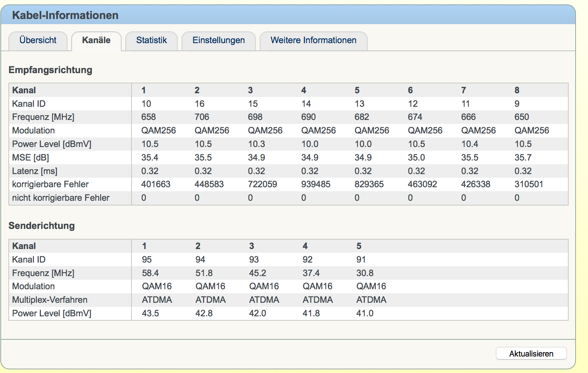Switch to the Übersicht tab

38,40
